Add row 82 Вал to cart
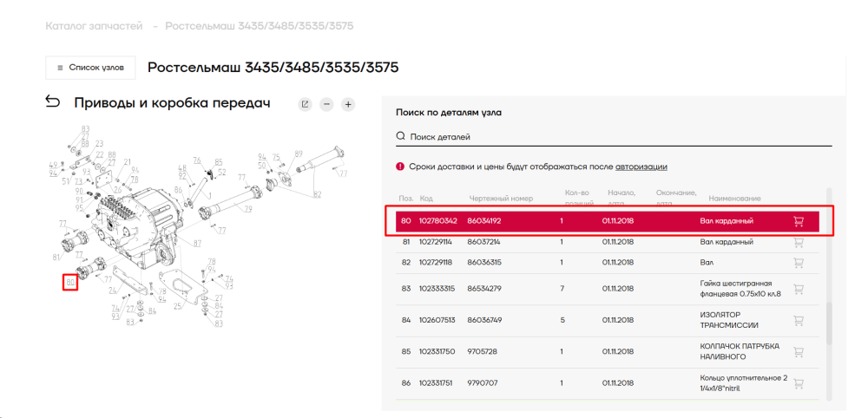868x418 pixels. 799,263
